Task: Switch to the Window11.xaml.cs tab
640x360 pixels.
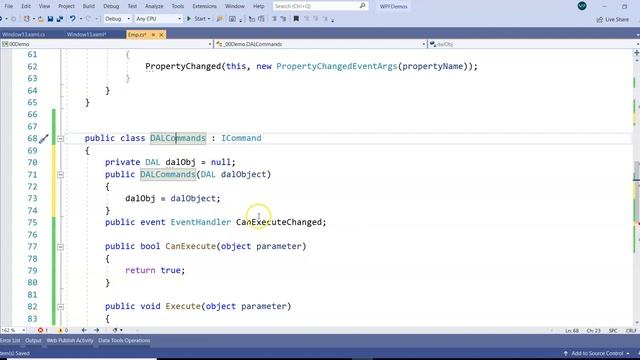Action: (x=24, y=35)
